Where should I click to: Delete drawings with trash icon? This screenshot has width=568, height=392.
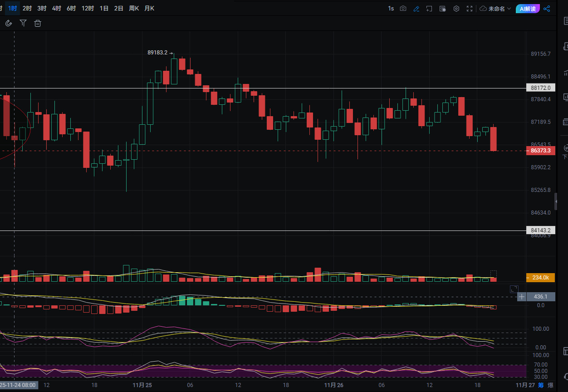38,23
